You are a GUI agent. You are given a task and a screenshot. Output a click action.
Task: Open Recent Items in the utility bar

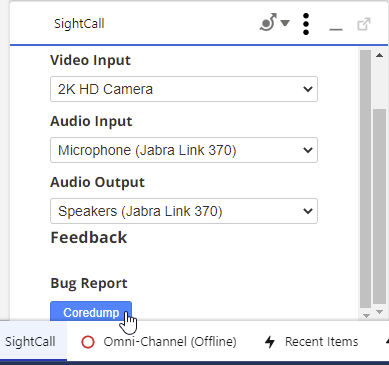click(x=312, y=342)
